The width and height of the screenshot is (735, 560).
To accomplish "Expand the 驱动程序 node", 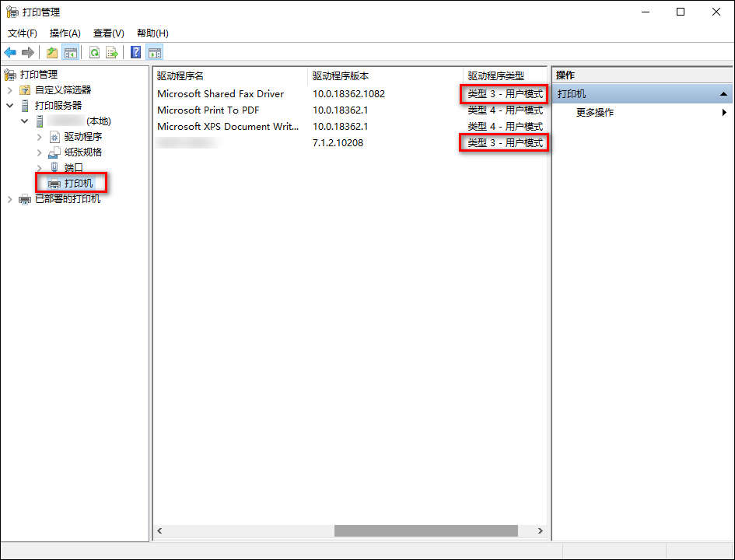I will point(40,137).
